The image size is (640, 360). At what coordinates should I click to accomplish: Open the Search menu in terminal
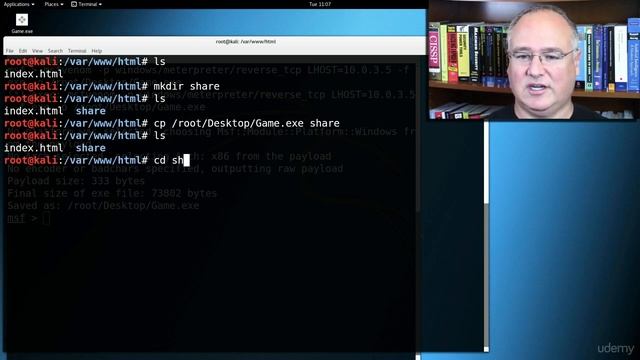[55, 51]
